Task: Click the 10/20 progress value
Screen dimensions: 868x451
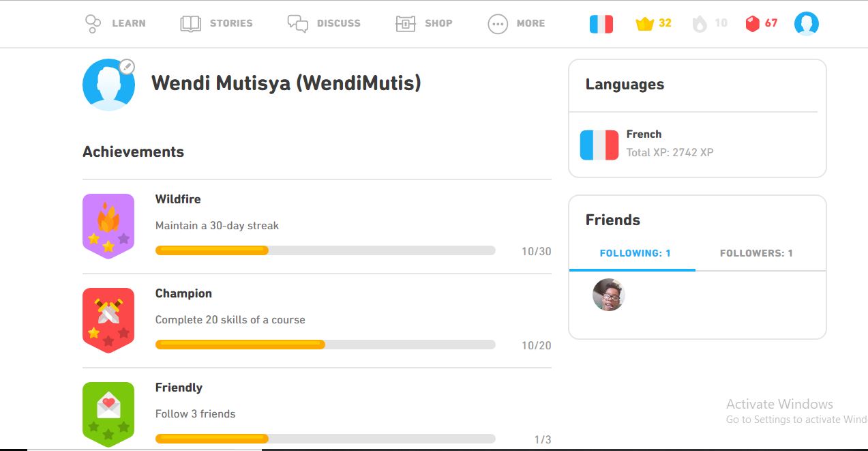Action: tap(536, 345)
